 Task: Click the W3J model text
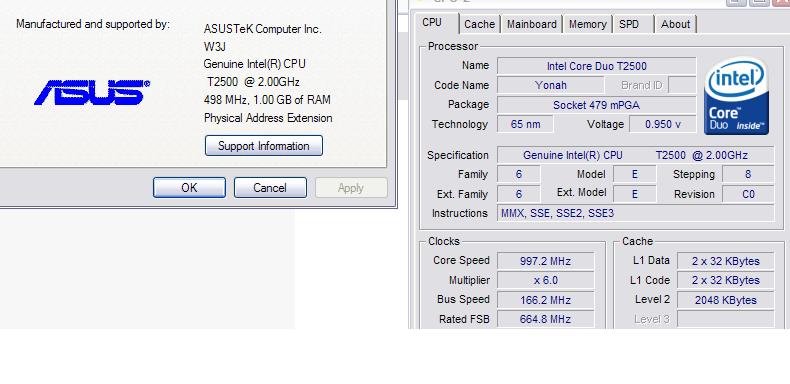(x=214, y=47)
